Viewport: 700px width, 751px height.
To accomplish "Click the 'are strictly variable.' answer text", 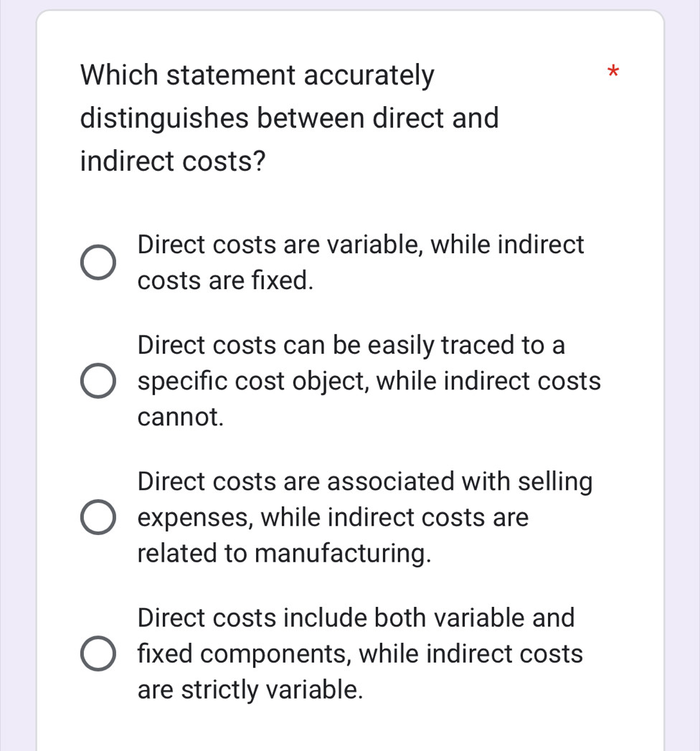I will [x=250, y=690].
